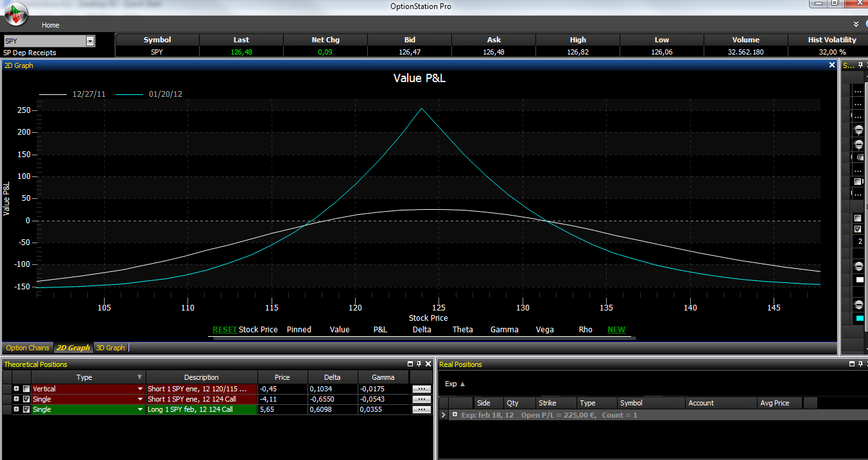Viewport: 868px width, 460px height.
Task: Pin the Theoretical Positions panel
Action: pyautogui.click(x=419, y=364)
